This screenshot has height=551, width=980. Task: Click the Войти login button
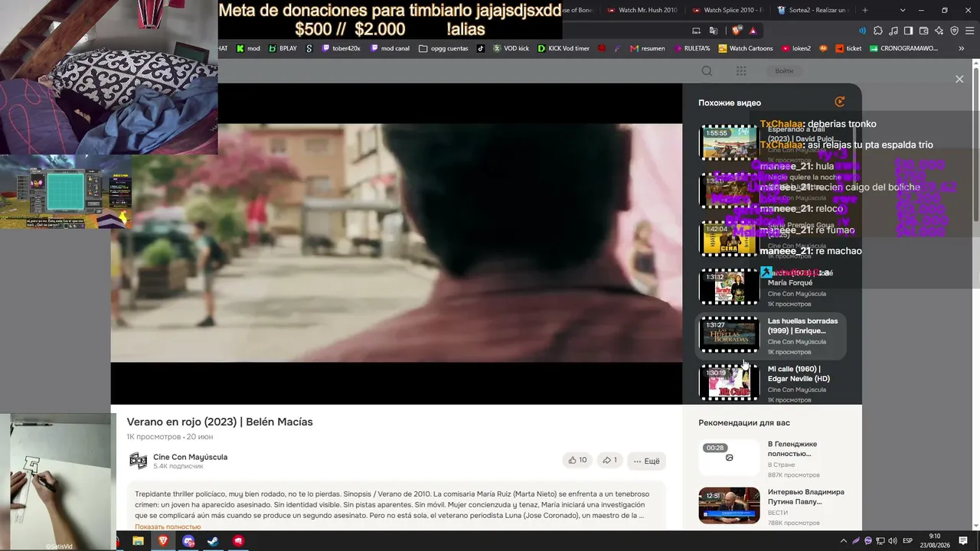point(784,71)
